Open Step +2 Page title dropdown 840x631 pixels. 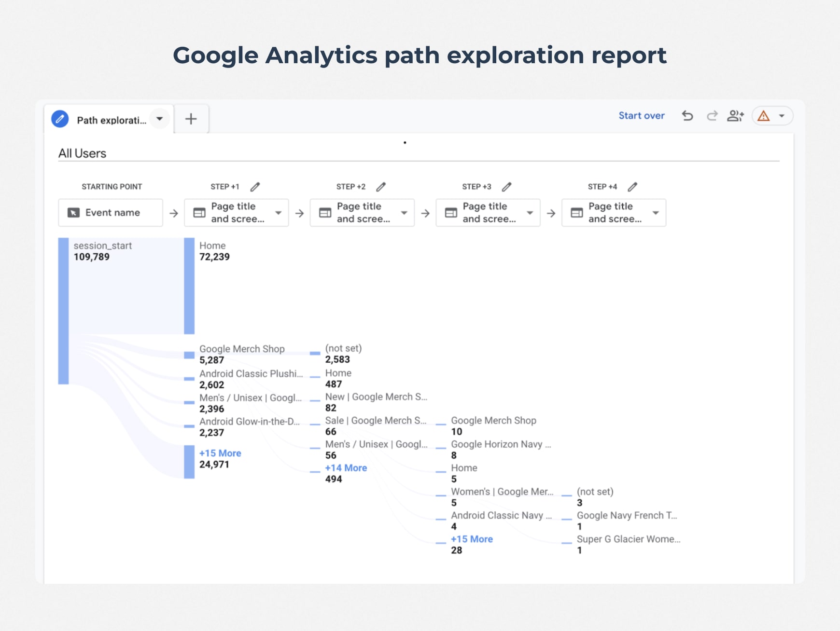click(x=404, y=213)
